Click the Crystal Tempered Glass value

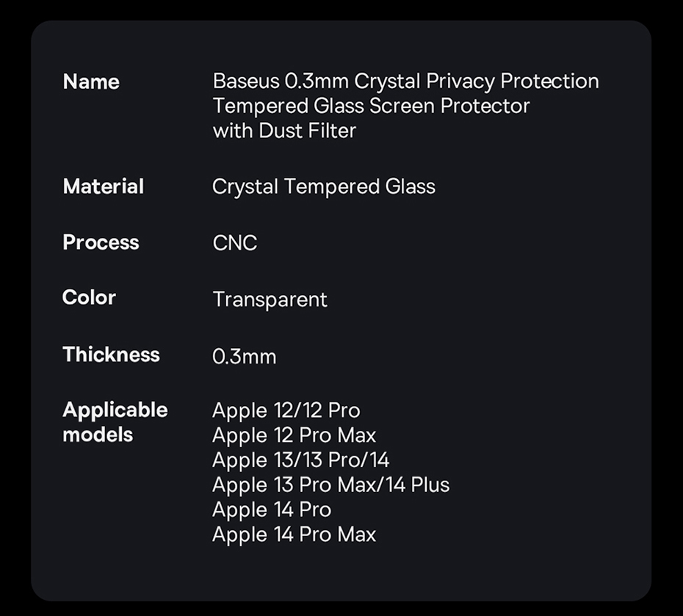pos(324,186)
